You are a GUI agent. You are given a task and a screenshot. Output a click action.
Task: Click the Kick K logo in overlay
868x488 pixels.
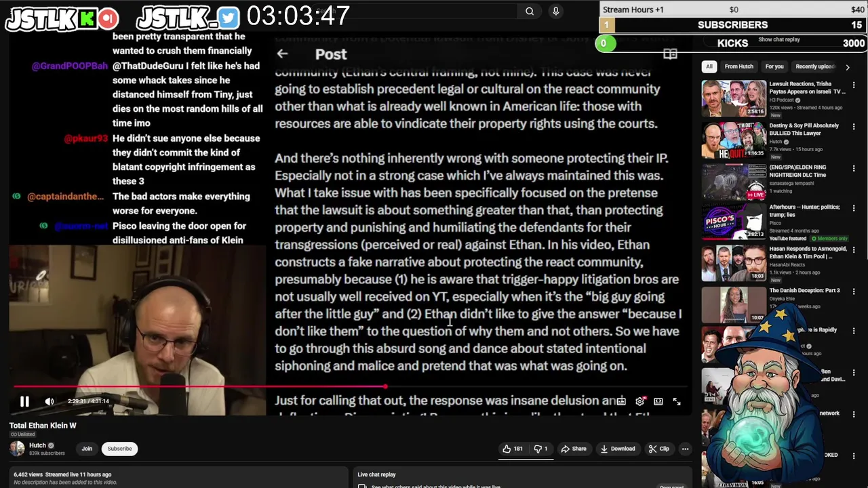tap(87, 19)
